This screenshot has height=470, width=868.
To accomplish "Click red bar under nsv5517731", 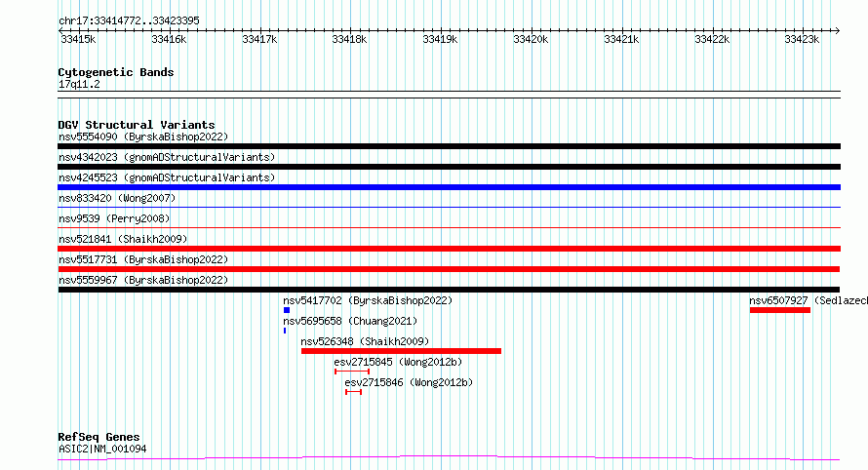I will (449, 269).
